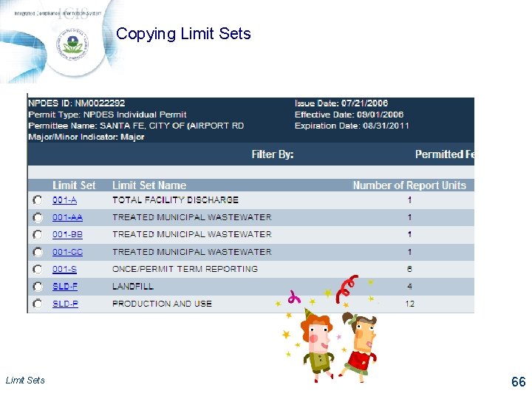Click the Permit Type NPDES Individual Permit text
This screenshot has height=399, width=532.
107,115
